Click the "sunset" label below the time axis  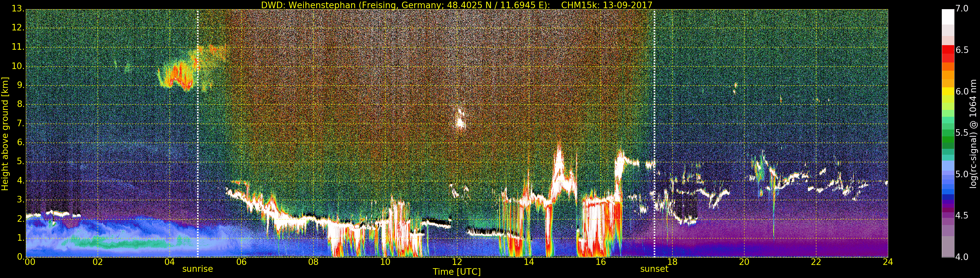pyautogui.click(x=654, y=269)
